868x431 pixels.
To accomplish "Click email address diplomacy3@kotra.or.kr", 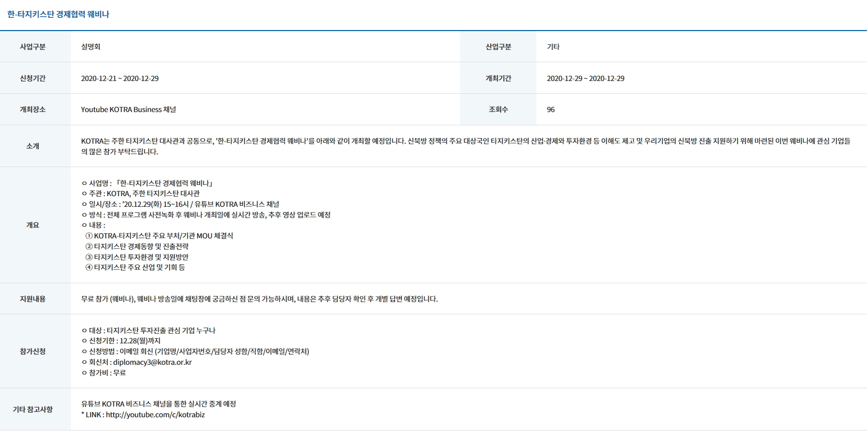I will click(x=152, y=362).
